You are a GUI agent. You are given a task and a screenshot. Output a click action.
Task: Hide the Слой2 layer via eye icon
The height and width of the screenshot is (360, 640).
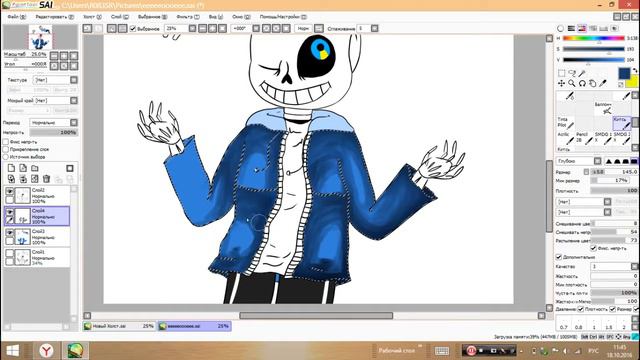click(x=9, y=191)
